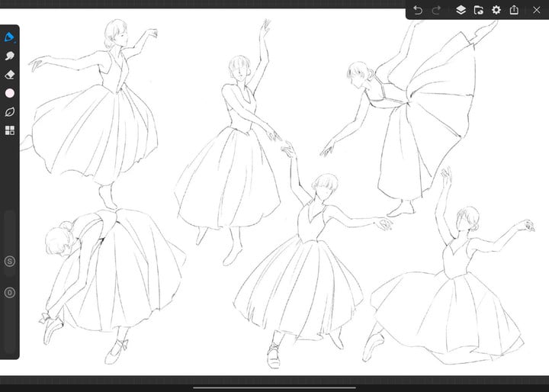This screenshot has height=392, width=549.
Task: Tap the home indicator bar at bottom
Action: [x=274, y=387]
